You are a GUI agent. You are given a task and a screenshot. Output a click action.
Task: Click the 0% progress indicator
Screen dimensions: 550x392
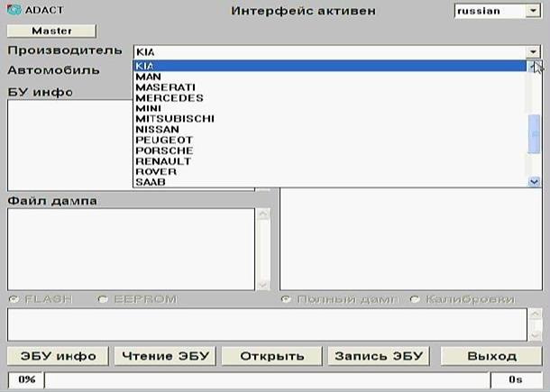tap(26, 380)
